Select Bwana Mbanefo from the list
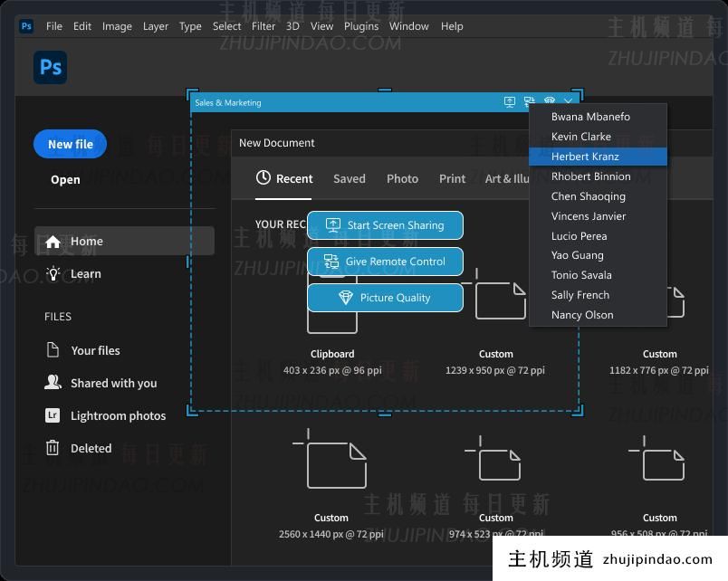The image size is (728, 581). pyautogui.click(x=598, y=117)
